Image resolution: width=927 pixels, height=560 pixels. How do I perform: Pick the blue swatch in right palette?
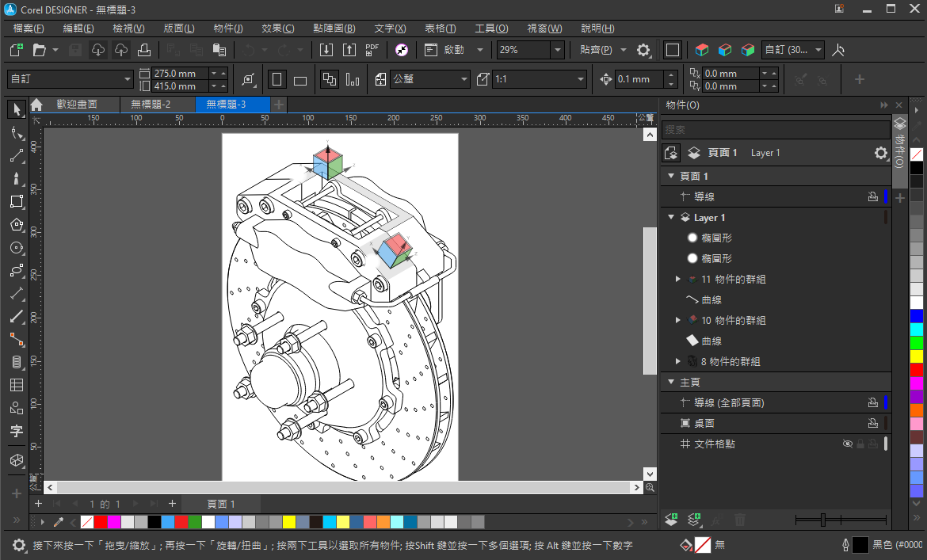point(917,317)
